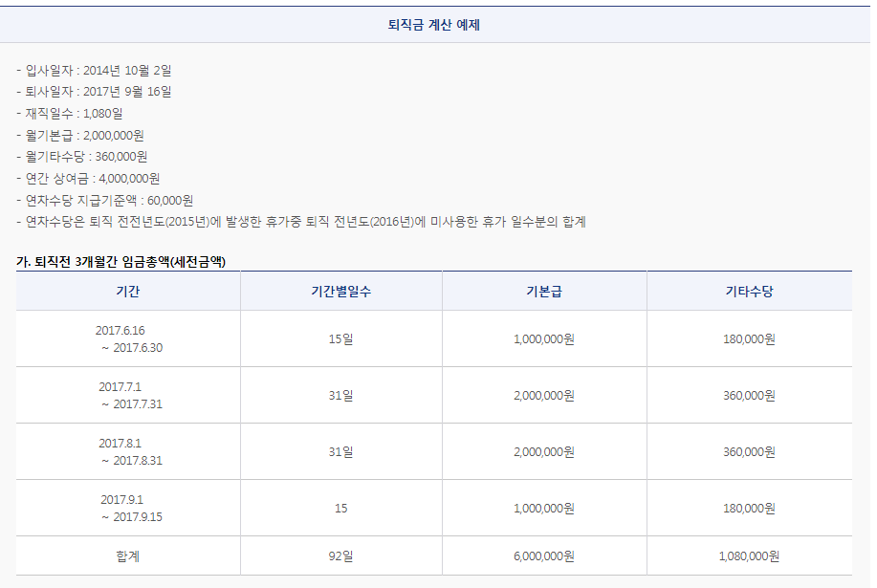Image resolution: width=877 pixels, height=588 pixels.
Task: Click the 기타수당 column header
Action: tap(750, 292)
